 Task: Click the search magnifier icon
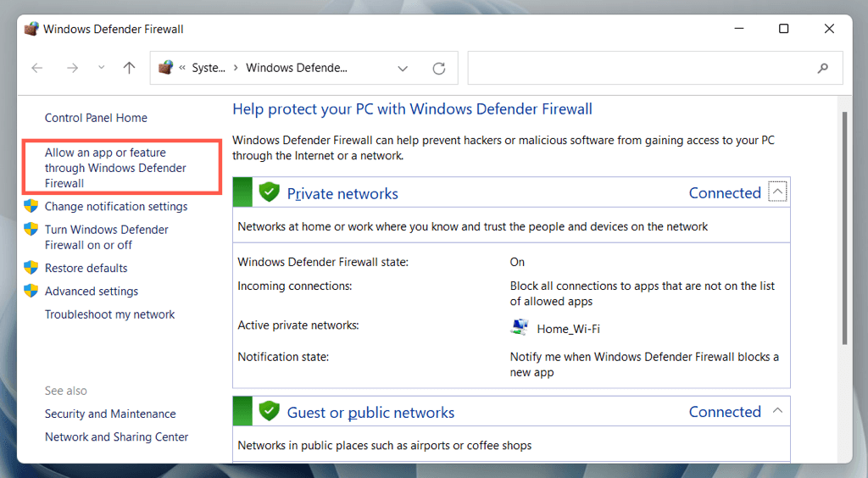pyautogui.click(x=822, y=69)
